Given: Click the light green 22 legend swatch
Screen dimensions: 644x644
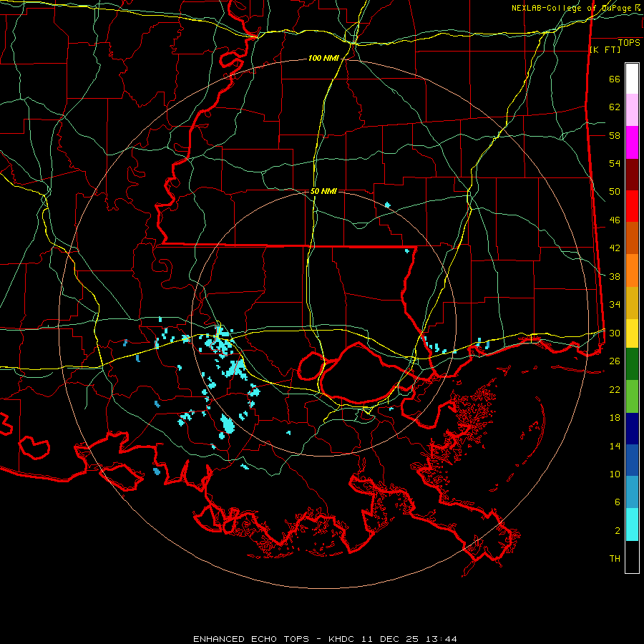Looking at the screenshot, I should click(x=632, y=396).
